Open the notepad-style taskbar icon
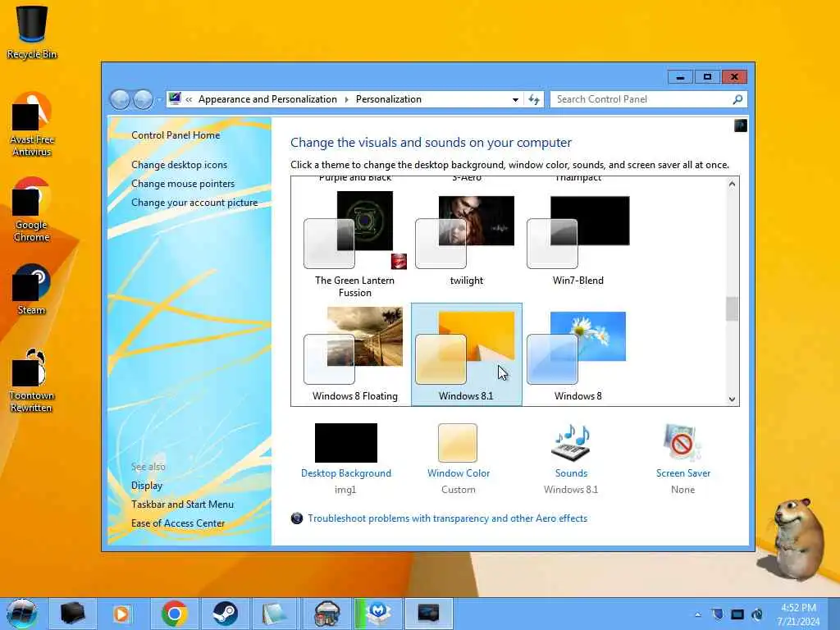840x630 pixels. (276, 614)
